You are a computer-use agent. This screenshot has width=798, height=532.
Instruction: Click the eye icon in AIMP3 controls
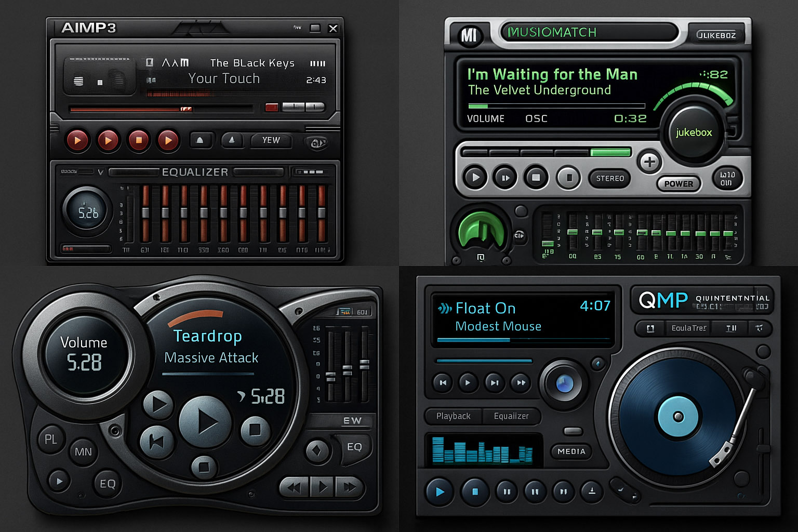click(x=317, y=143)
